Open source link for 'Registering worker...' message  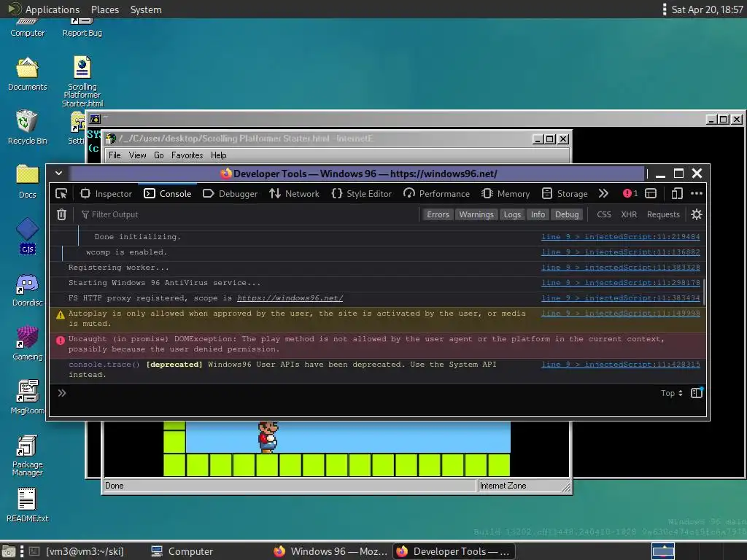[620, 268]
